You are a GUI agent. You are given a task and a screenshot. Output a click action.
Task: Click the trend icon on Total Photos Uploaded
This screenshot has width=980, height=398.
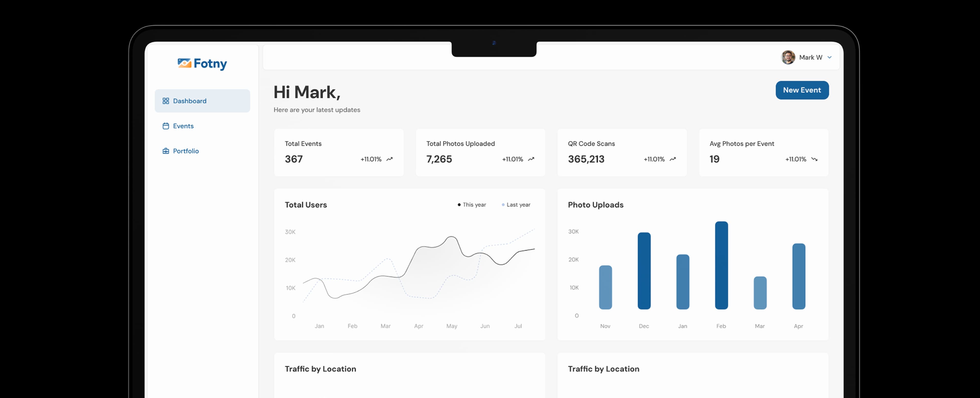(x=531, y=159)
